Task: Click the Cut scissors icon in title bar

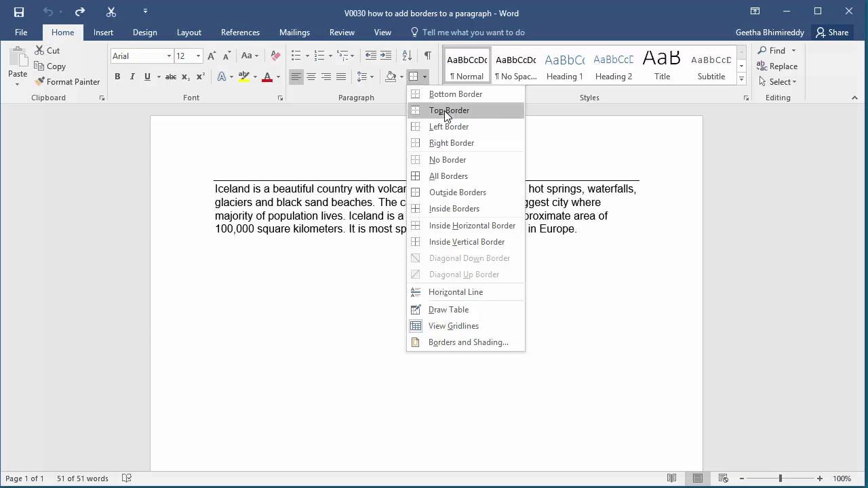Action: tap(112, 12)
